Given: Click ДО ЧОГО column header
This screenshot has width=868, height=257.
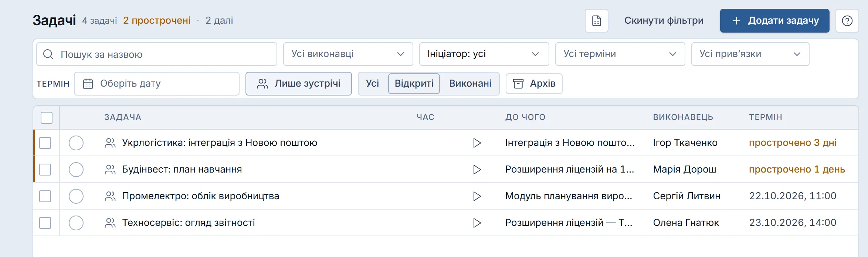Looking at the screenshot, I should (x=525, y=117).
